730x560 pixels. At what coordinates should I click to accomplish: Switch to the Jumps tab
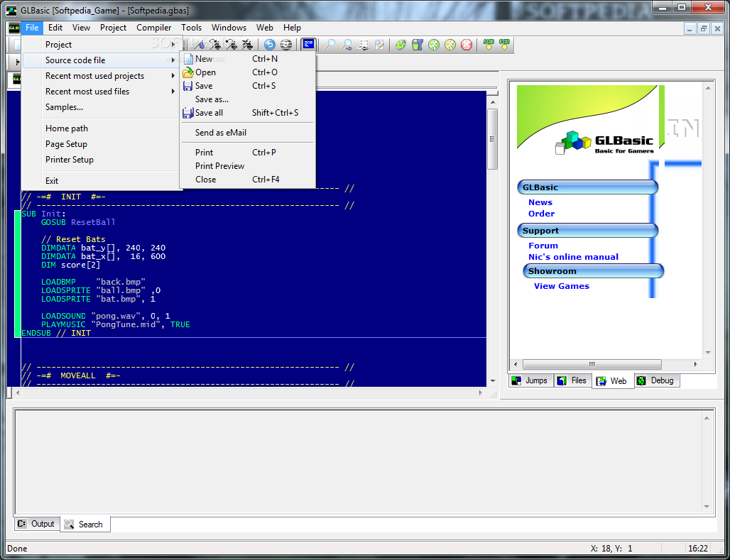coord(530,380)
